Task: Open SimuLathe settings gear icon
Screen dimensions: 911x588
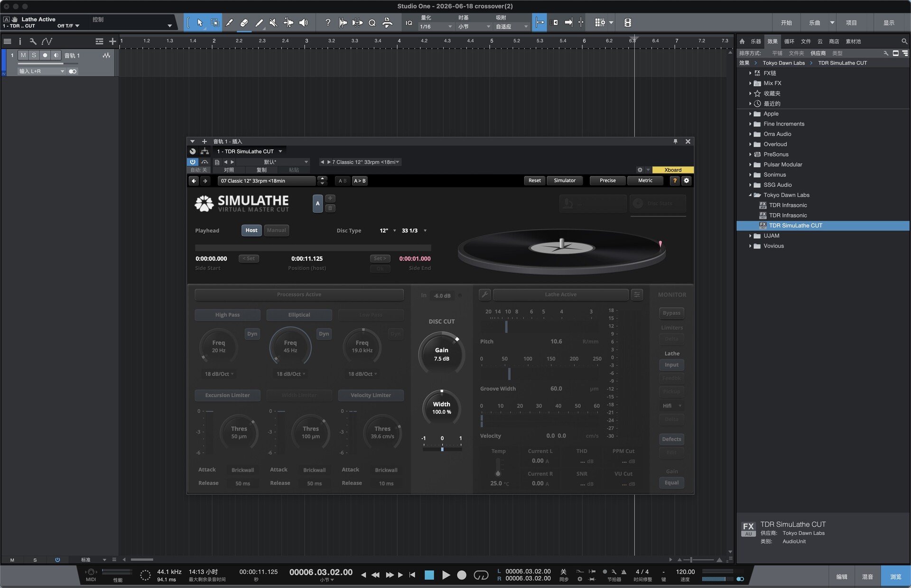Action: click(x=686, y=181)
